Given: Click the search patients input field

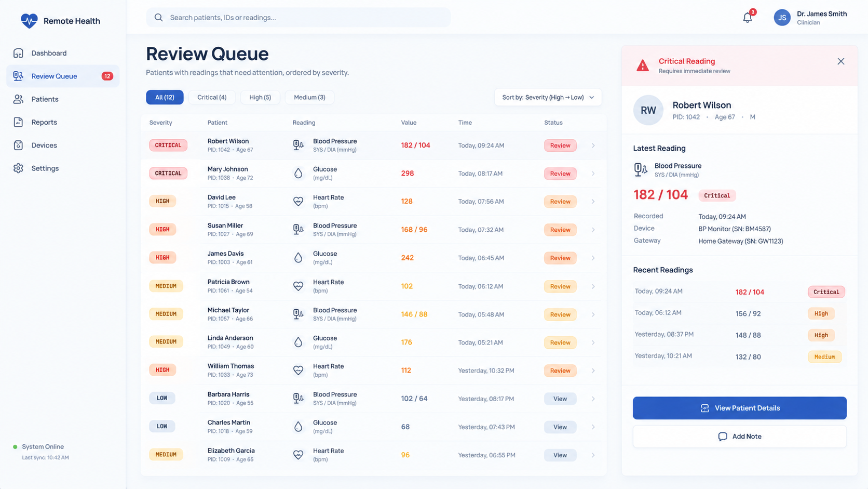Looking at the screenshot, I should click(299, 18).
